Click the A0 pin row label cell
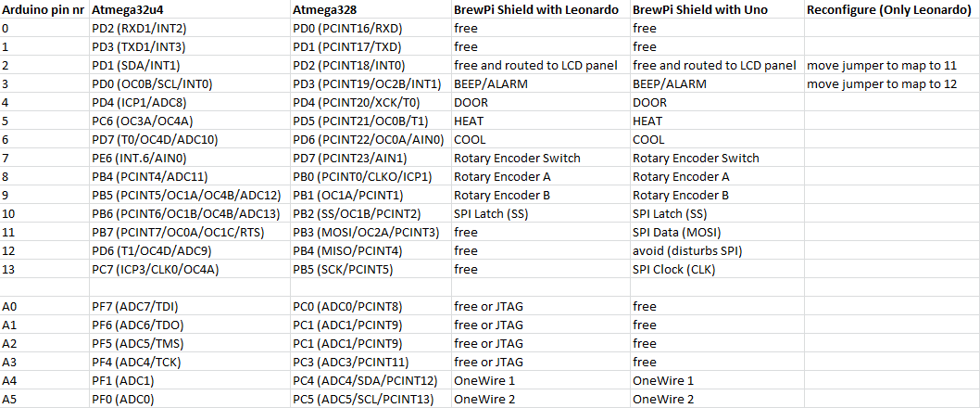The height and width of the screenshot is (408, 980). (x=45, y=307)
